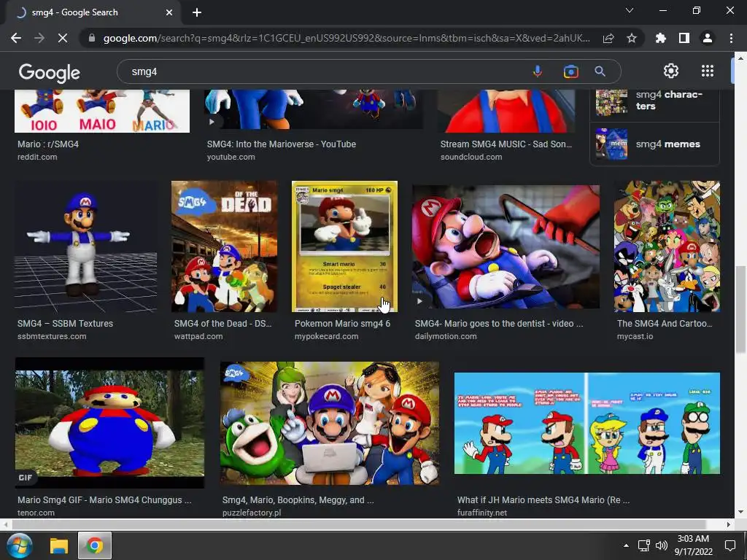This screenshot has width=747, height=560.
Task: Click wattpad.com source text
Action: [x=198, y=336]
